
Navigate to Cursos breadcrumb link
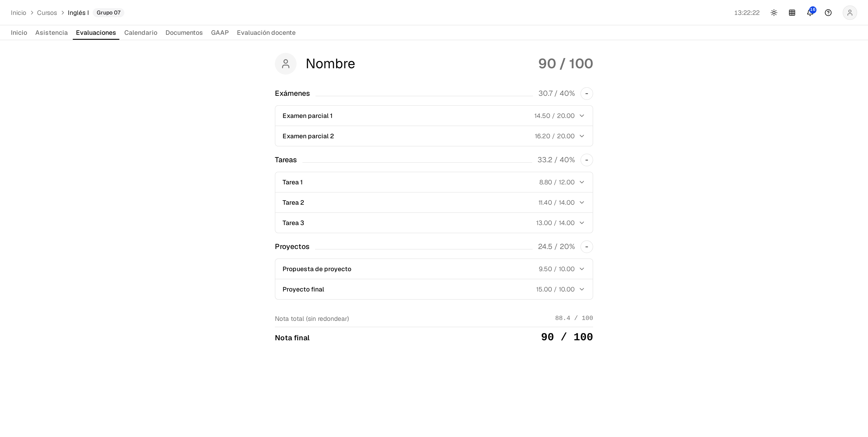pyautogui.click(x=47, y=13)
